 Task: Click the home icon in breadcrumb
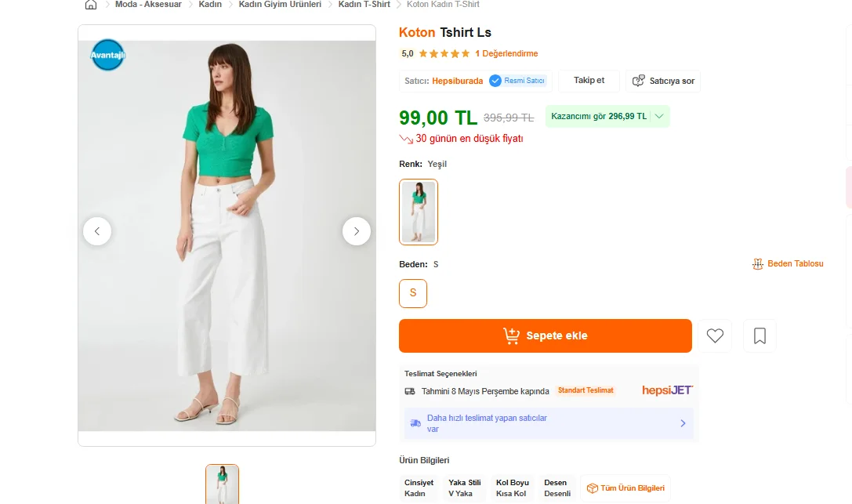pyautogui.click(x=91, y=5)
